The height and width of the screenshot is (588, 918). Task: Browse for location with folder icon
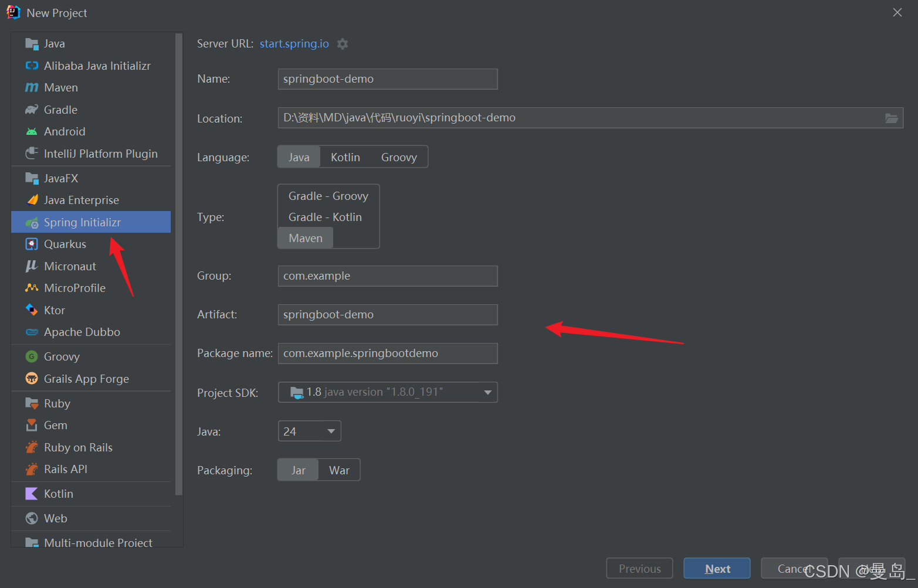click(x=891, y=118)
